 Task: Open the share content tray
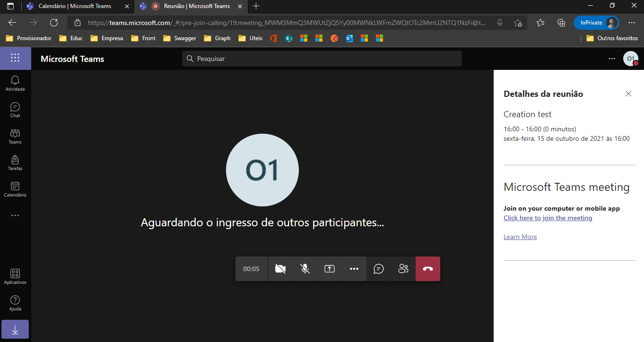click(x=330, y=269)
